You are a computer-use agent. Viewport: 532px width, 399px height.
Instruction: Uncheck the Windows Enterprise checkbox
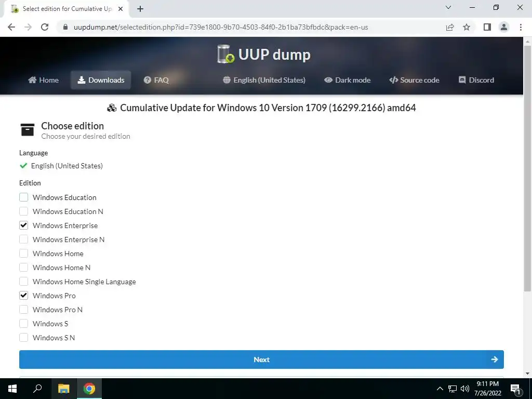[24, 225]
